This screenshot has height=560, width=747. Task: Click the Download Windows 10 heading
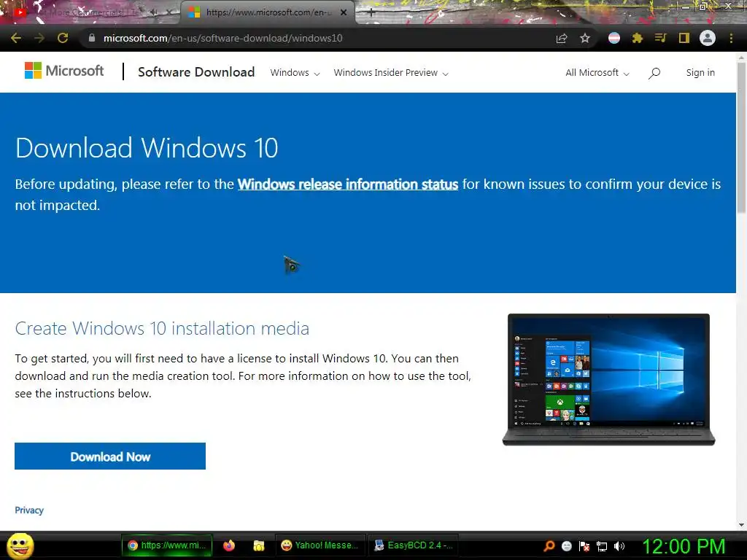click(147, 147)
